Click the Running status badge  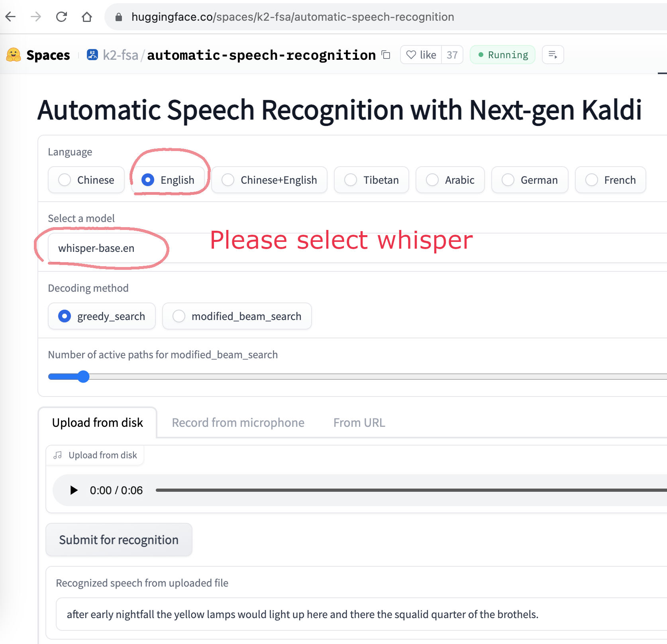click(x=503, y=55)
